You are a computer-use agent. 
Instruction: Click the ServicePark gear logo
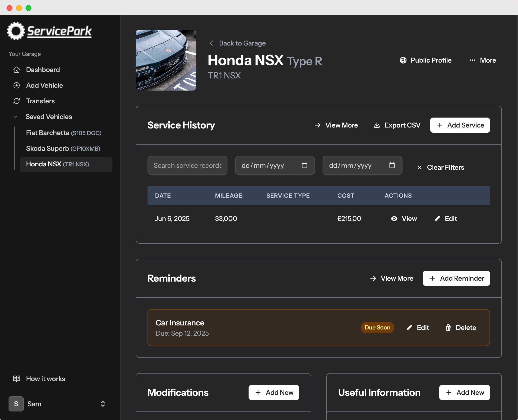click(16, 31)
